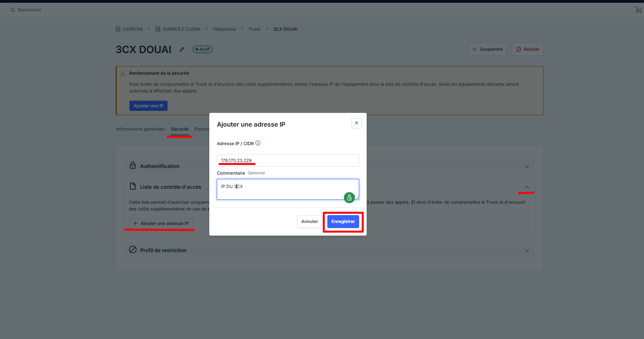Click the 3CX DOUAI breadcrumb
The height and width of the screenshot is (339, 644).
pyautogui.click(x=285, y=29)
